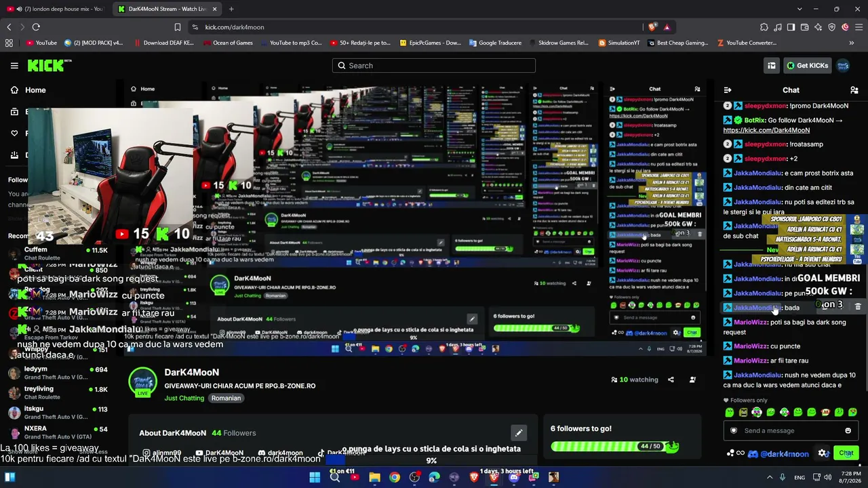Open chat settings gear icon

[823, 453]
